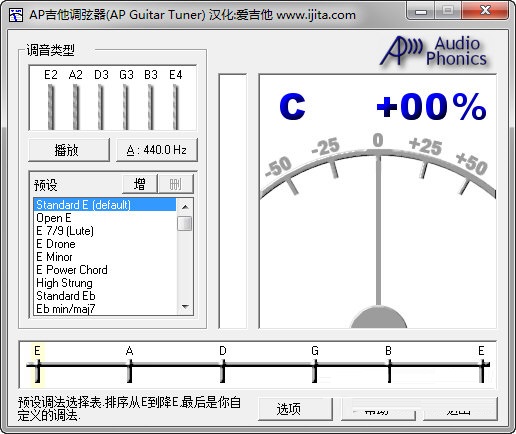Viewport: 516px width, 434px height.
Task: Select the Standard Eb preset
Action: (x=105, y=296)
